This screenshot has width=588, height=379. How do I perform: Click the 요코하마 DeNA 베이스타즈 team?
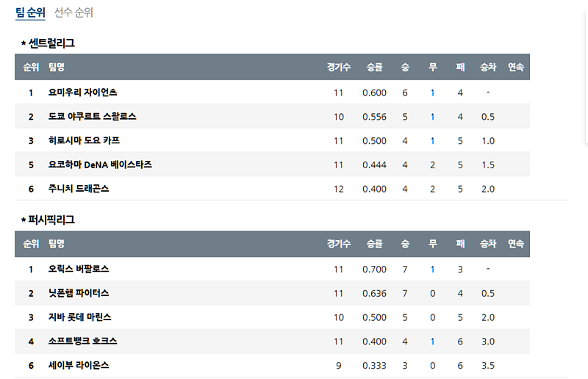pos(100,165)
